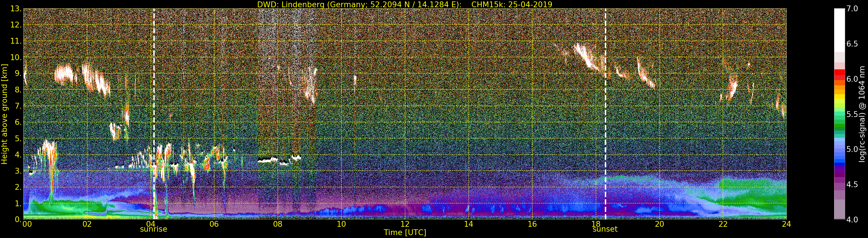This screenshot has width=868, height=238.
Task: Click the white sunset dashed line marker
Action: click(x=605, y=114)
